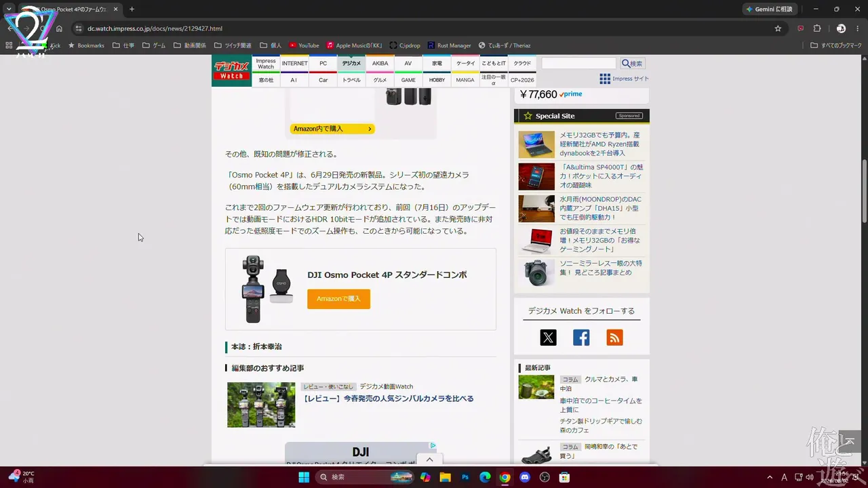The height and width of the screenshot is (488, 868).
Task: Open the 水月雨 DHA15 article link
Action: pyautogui.click(x=600, y=208)
